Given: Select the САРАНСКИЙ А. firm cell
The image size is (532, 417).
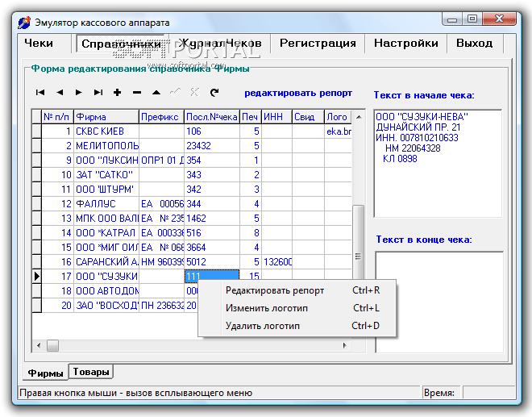Looking at the screenshot, I should [106, 262].
